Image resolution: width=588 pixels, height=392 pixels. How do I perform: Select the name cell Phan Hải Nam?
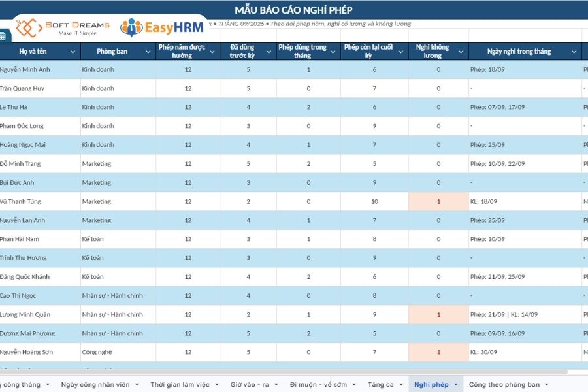(40, 239)
